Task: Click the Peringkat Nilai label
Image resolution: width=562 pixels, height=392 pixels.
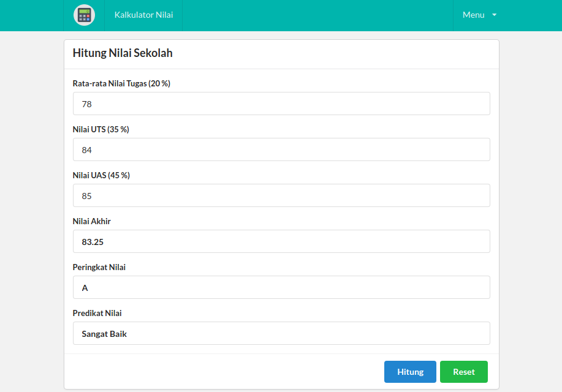Action: (99, 267)
